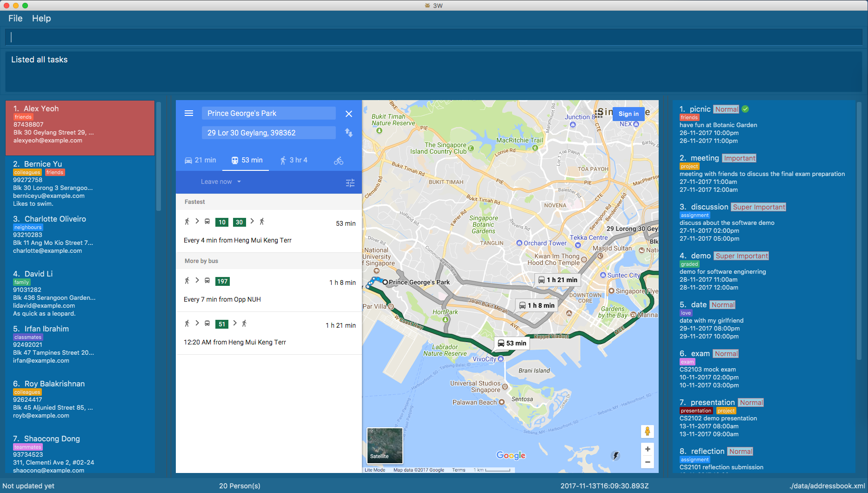The width and height of the screenshot is (868, 493).
Task: Open the Google Maps hamburger menu
Action: pyautogui.click(x=189, y=113)
